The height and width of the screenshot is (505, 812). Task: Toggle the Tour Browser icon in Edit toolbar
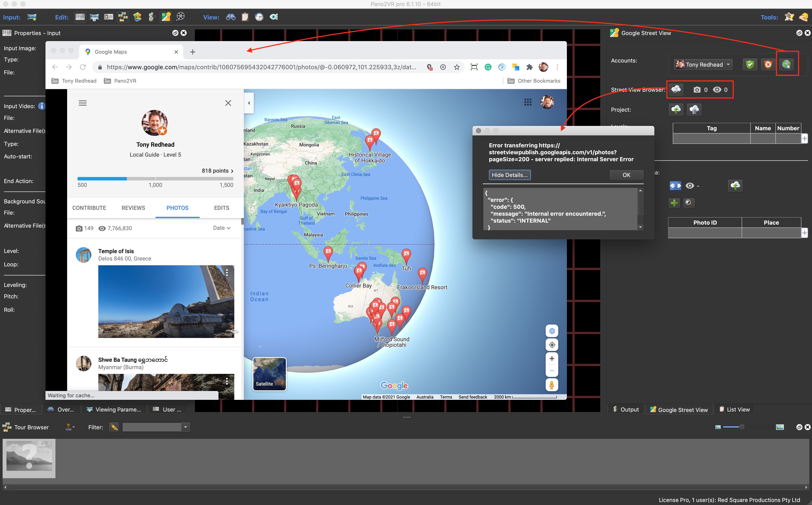point(123,17)
